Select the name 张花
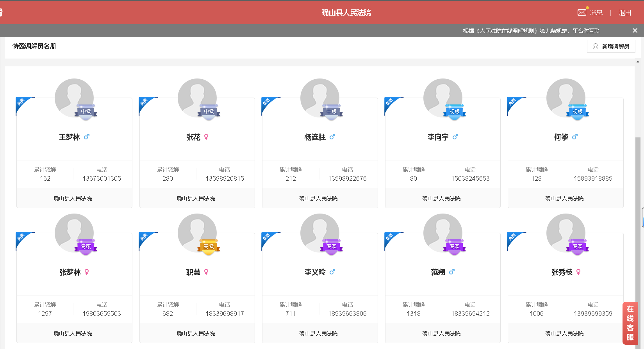 193,137
